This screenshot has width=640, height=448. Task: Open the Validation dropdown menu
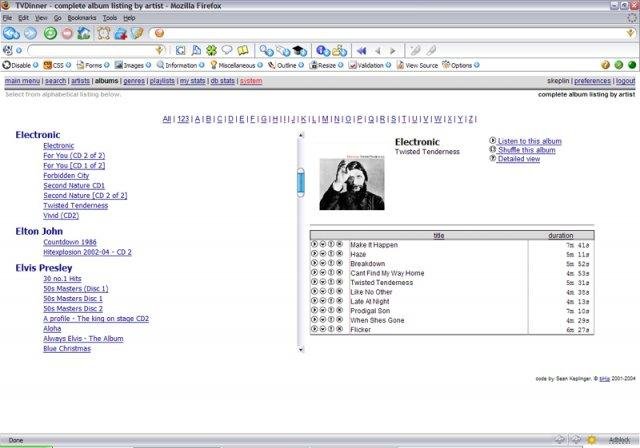coord(370,65)
